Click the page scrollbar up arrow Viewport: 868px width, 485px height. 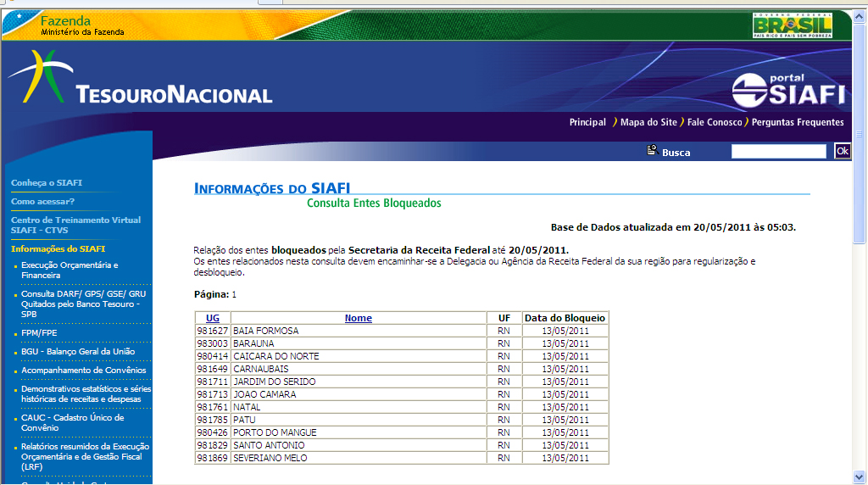(x=860, y=17)
